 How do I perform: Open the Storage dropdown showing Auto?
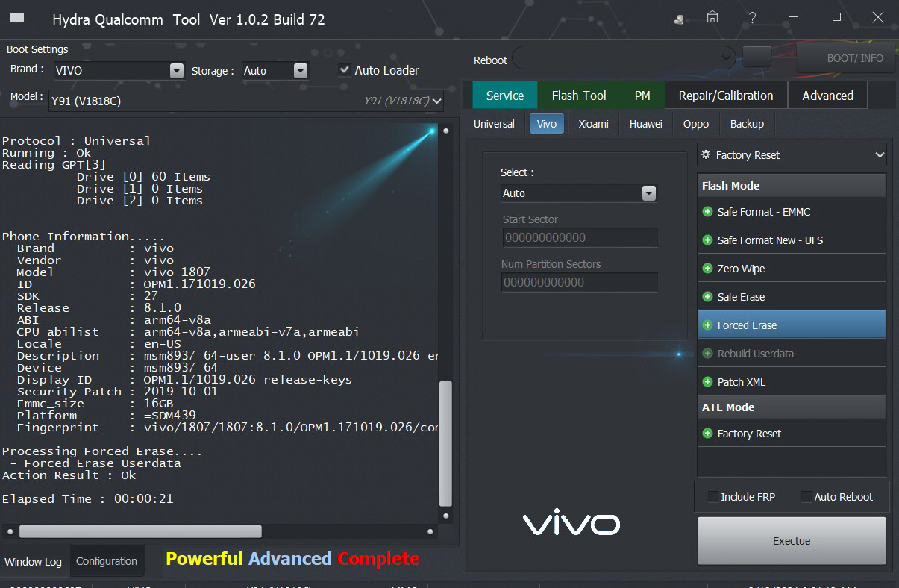275,71
